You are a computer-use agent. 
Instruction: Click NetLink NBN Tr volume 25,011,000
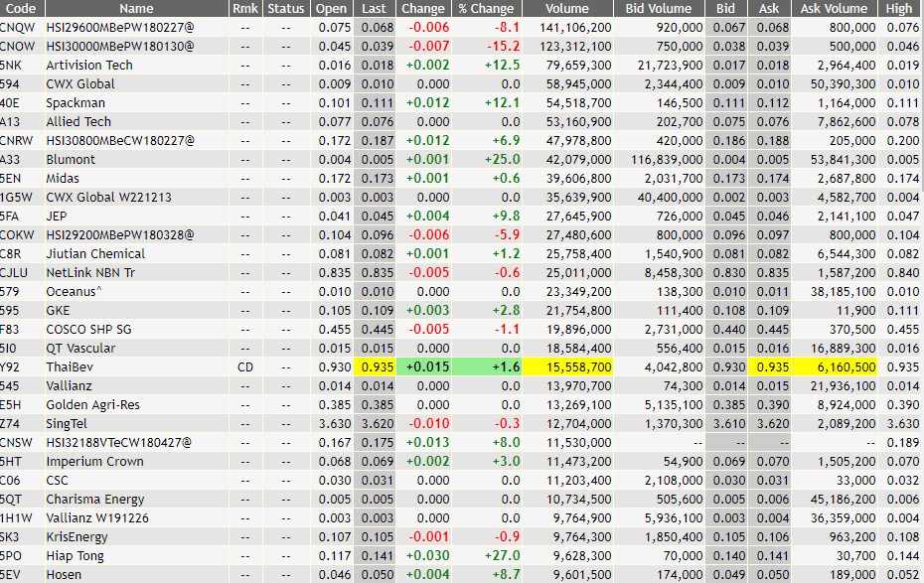[578, 273]
